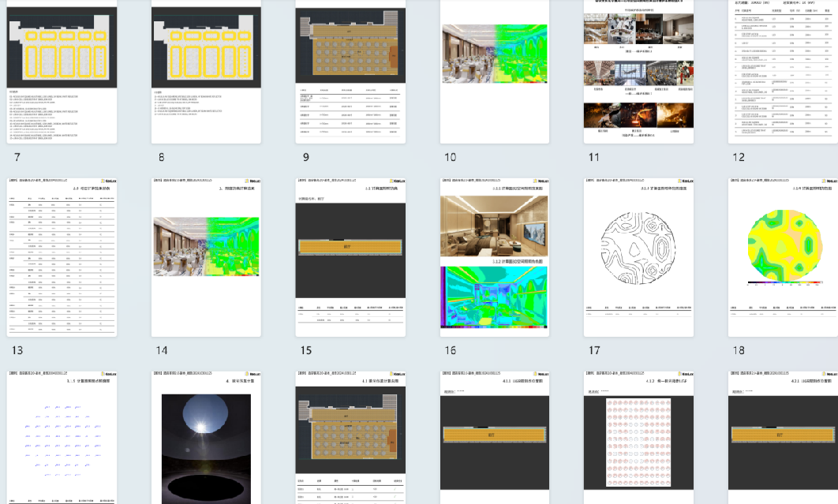This screenshot has height=504, width=838.
Task: Open page 15 dark plan thumbnail
Action: [350, 256]
